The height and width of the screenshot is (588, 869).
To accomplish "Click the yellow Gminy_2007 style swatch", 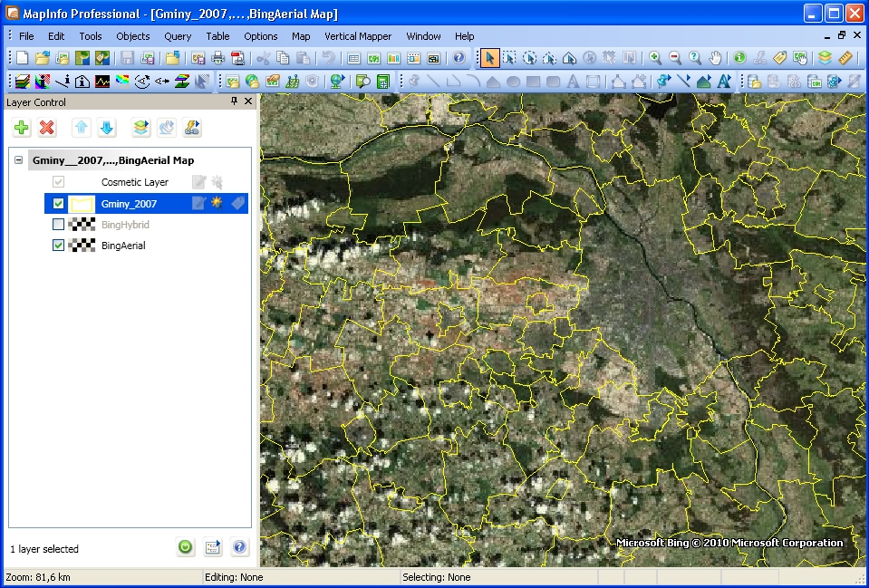I will pyautogui.click(x=81, y=203).
